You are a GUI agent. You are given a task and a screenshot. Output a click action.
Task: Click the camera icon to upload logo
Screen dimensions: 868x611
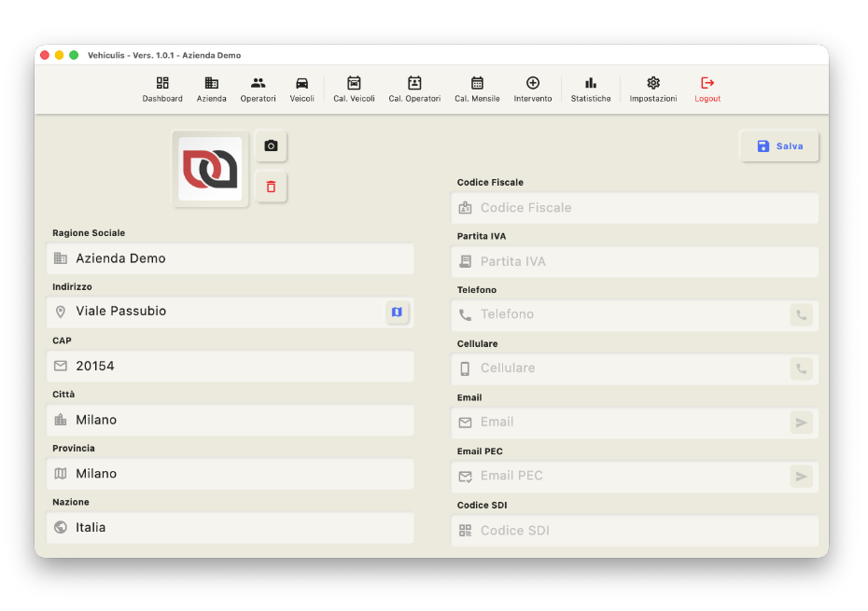click(x=271, y=146)
